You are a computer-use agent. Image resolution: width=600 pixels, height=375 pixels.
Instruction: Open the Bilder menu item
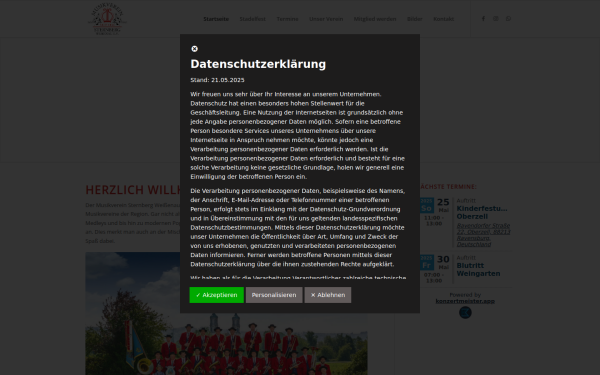tap(415, 19)
